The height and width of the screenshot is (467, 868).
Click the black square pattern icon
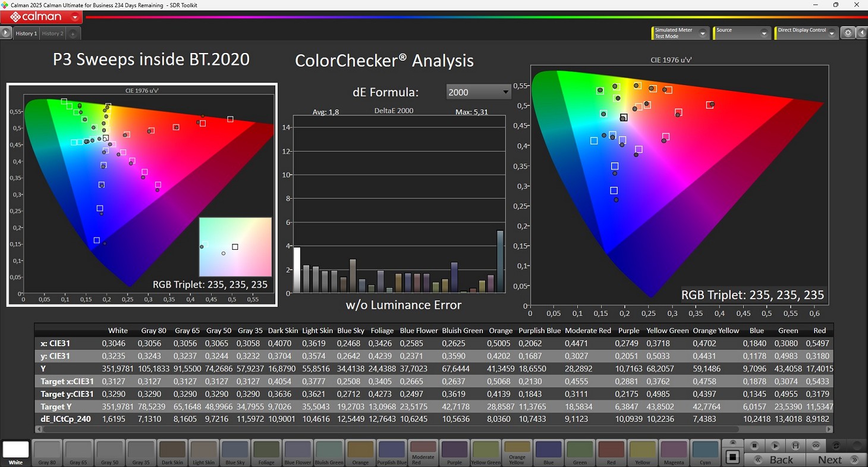(732, 457)
